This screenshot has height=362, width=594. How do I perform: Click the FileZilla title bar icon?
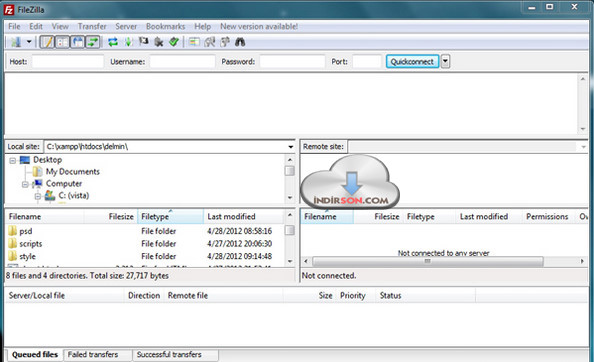9,10
